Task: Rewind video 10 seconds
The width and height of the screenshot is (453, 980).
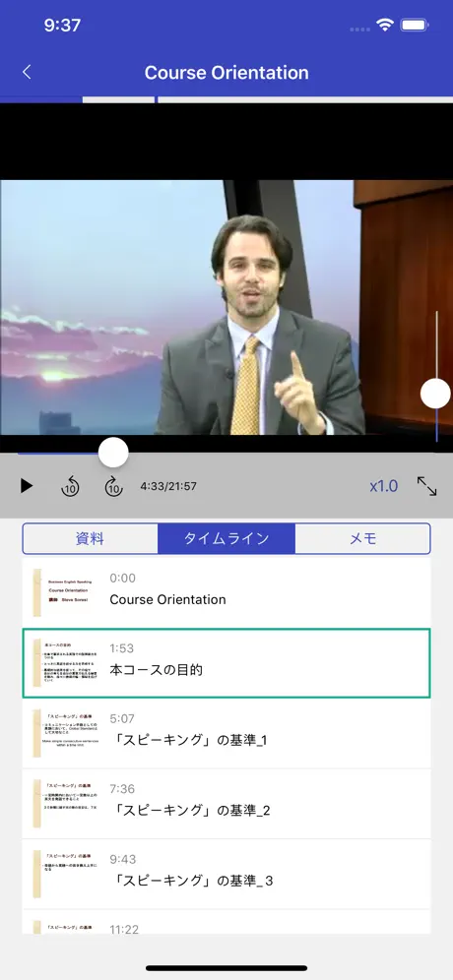Action: click(x=70, y=486)
